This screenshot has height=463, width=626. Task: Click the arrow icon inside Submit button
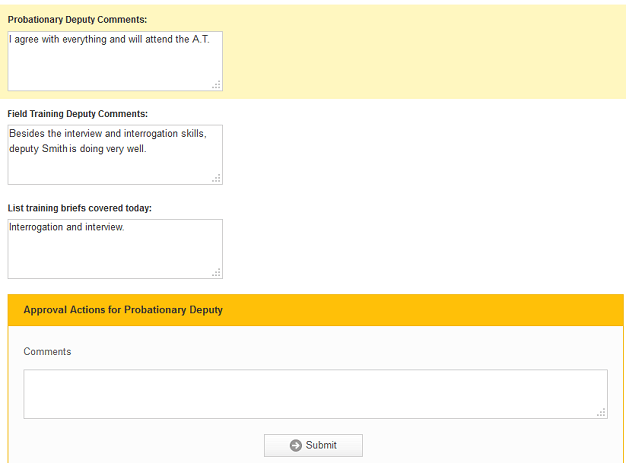tap(295, 445)
